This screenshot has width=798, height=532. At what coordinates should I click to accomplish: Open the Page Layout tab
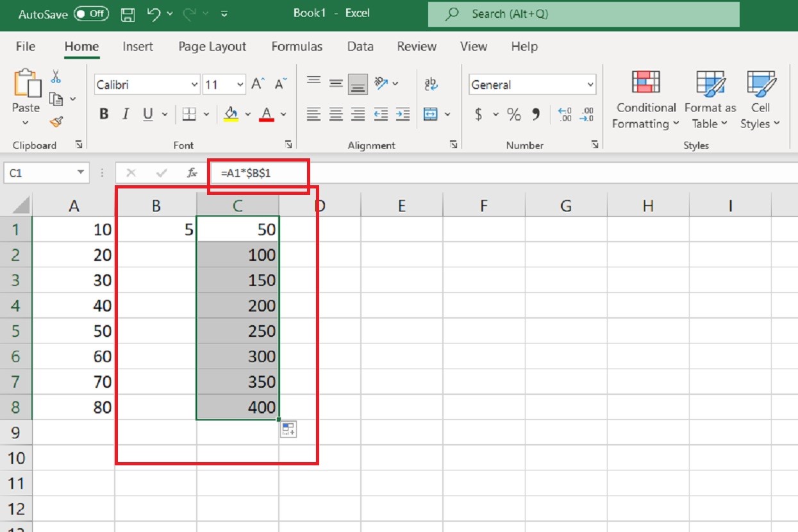coord(212,46)
